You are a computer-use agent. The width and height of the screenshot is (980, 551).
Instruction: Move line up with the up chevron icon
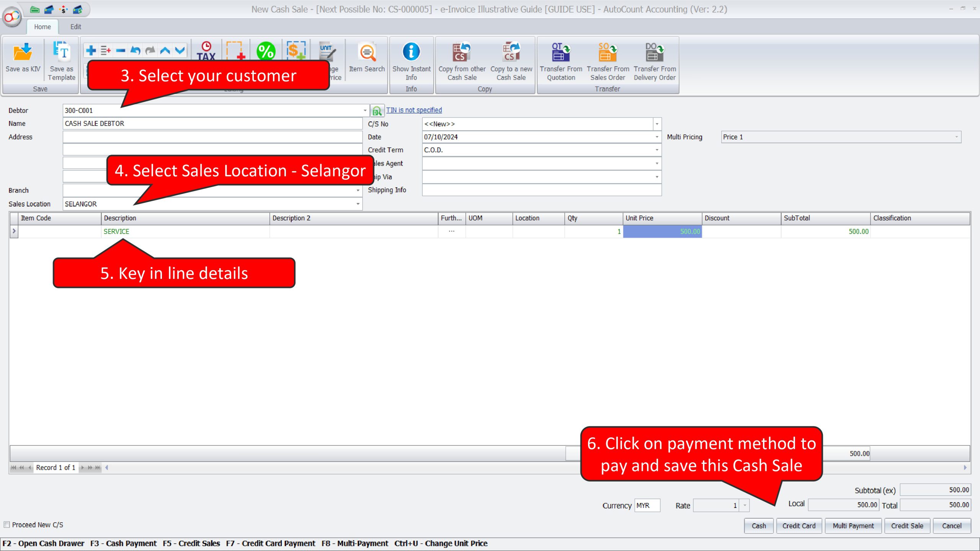pyautogui.click(x=165, y=51)
